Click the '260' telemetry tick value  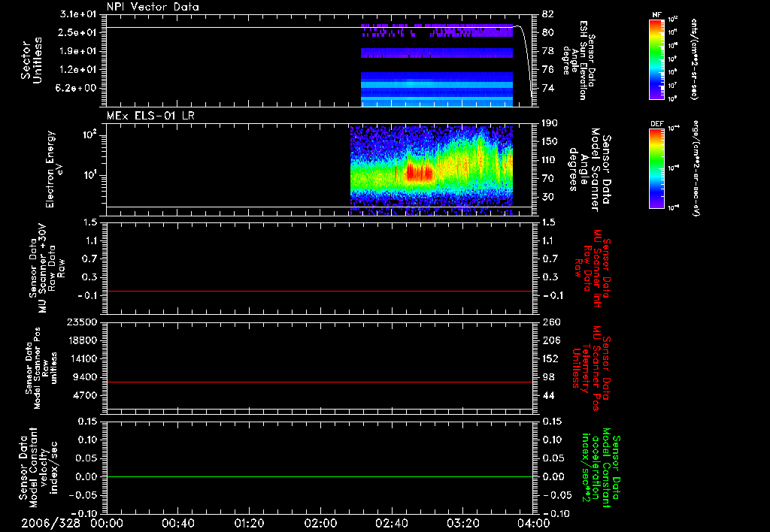point(551,322)
